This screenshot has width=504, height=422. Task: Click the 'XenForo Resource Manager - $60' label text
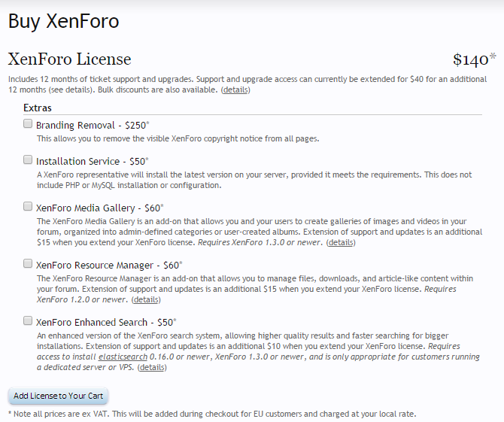pyautogui.click(x=107, y=265)
